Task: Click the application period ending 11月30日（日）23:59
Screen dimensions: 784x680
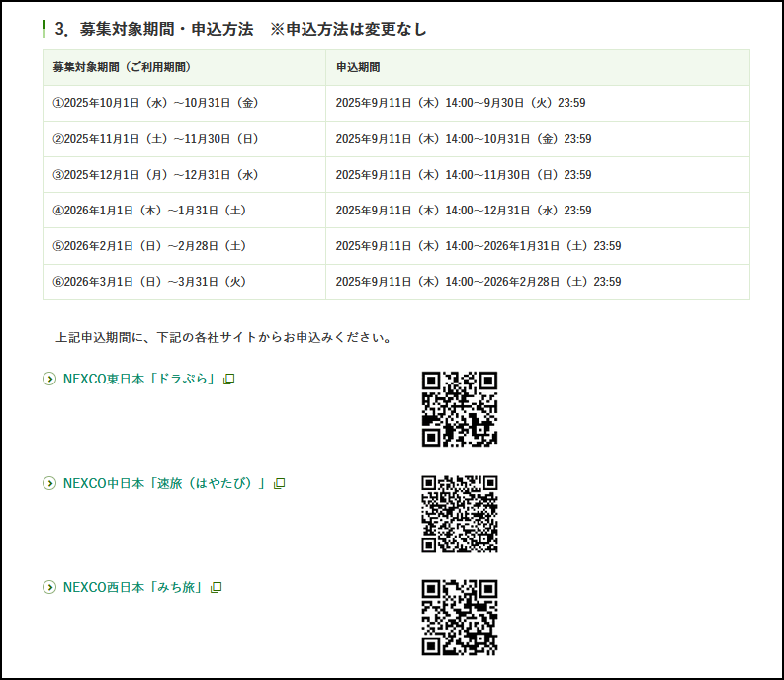Action: [538, 175]
